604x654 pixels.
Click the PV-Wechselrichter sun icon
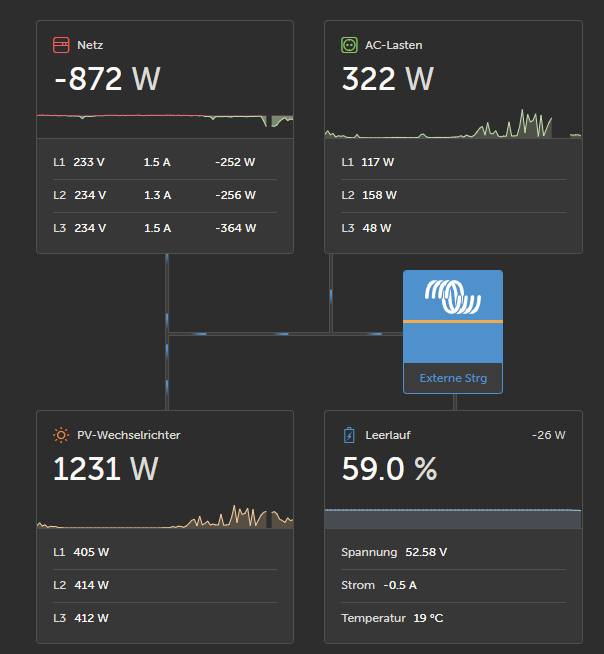tap(61, 435)
